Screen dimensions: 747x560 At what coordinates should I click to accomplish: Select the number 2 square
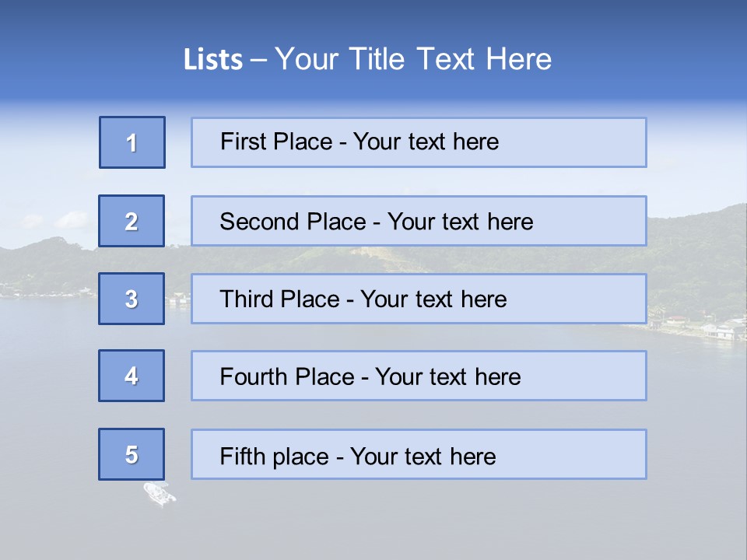click(132, 221)
